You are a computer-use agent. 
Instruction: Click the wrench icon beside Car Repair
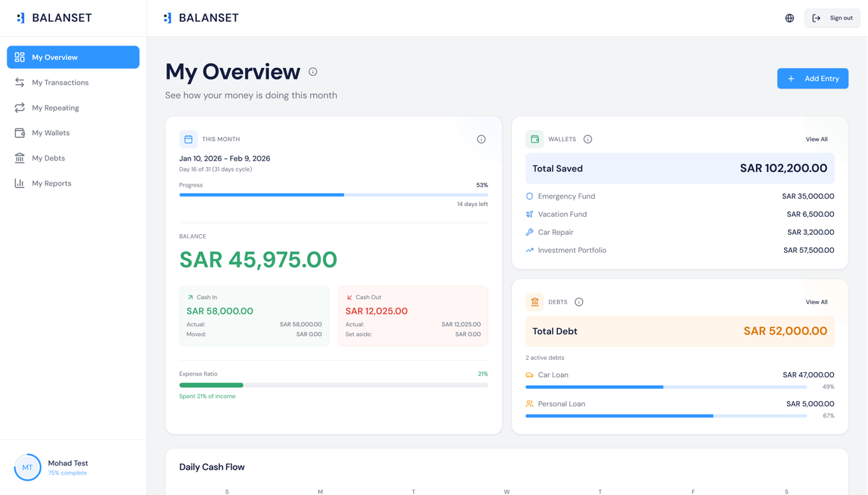pyautogui.click(x=531, y=232)
